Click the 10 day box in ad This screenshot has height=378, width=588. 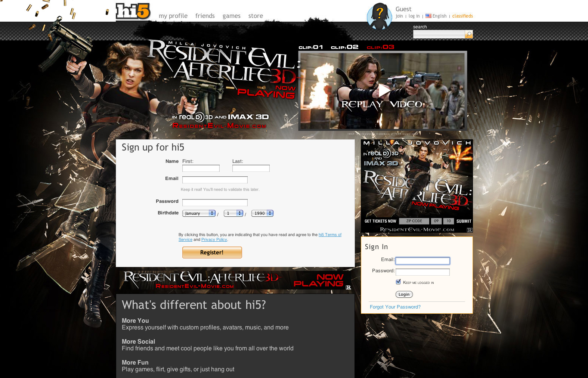[x=449, y=221]
